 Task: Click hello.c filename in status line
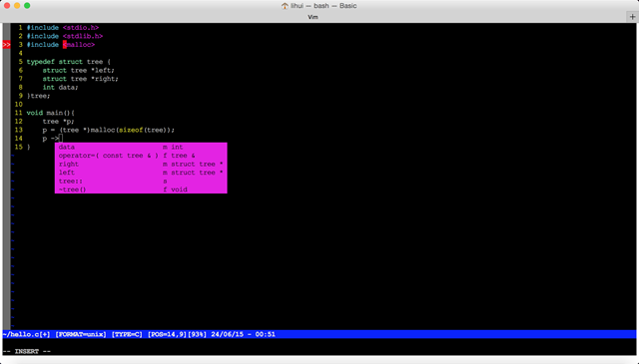pyautogui.click(x=27, y=334)
